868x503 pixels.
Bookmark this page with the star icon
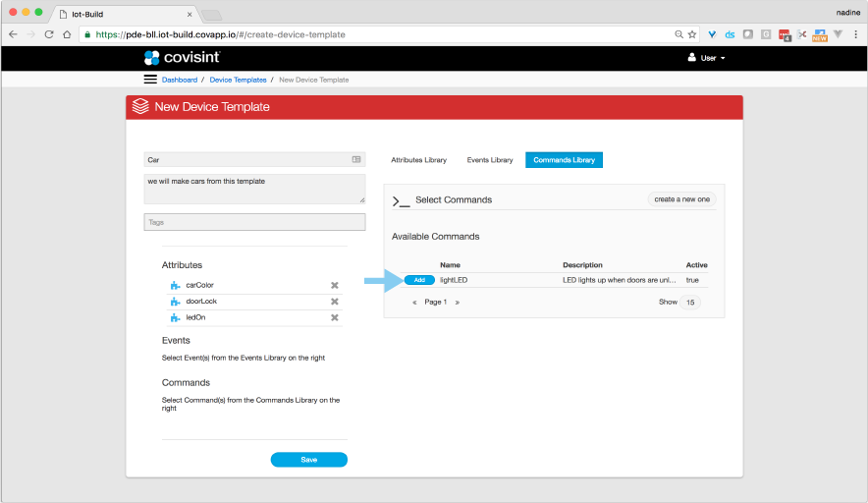point(691,33)
